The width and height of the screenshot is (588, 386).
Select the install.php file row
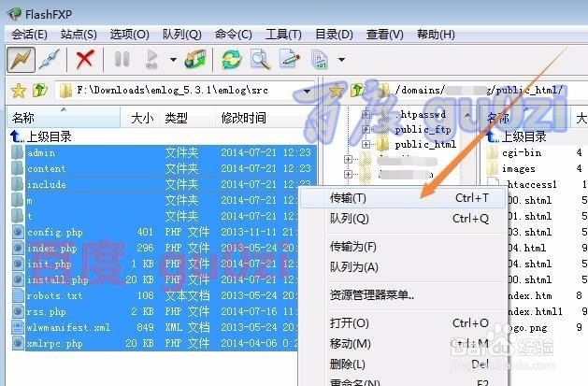point(154,280)
